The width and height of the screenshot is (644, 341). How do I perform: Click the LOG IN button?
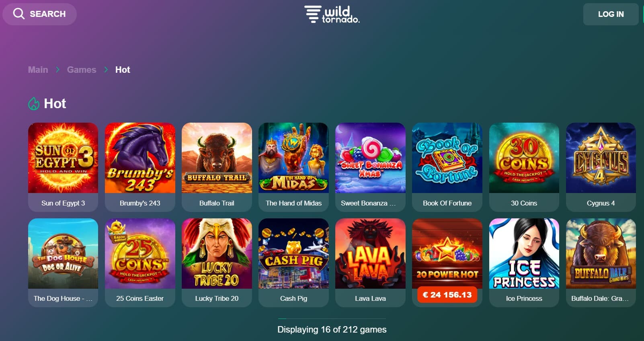pyautogui.click(x=611, y=14)
